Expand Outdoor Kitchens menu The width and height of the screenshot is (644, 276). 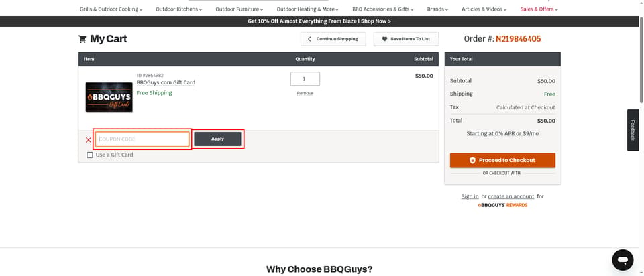click(x=179, y=9)
